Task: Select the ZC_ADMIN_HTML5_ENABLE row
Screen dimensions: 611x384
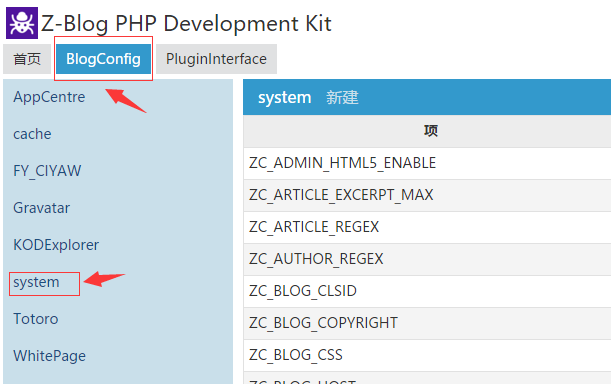Action: pos(427,163)
